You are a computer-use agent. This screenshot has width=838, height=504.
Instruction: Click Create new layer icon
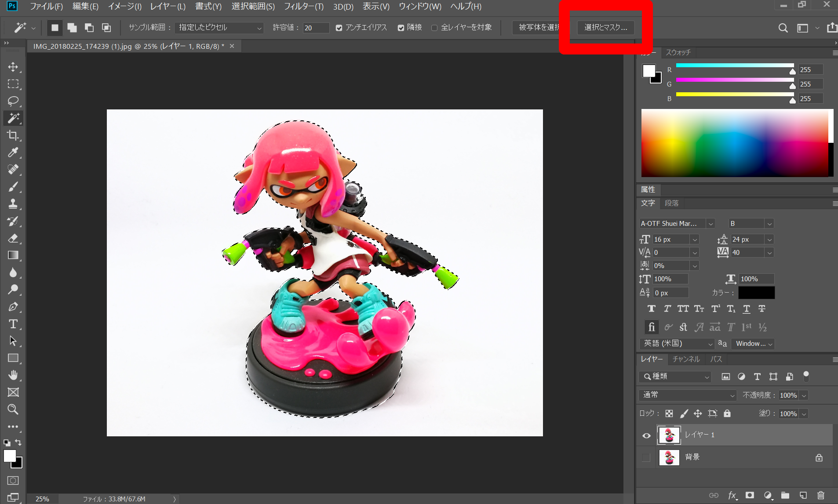(803, 495)
